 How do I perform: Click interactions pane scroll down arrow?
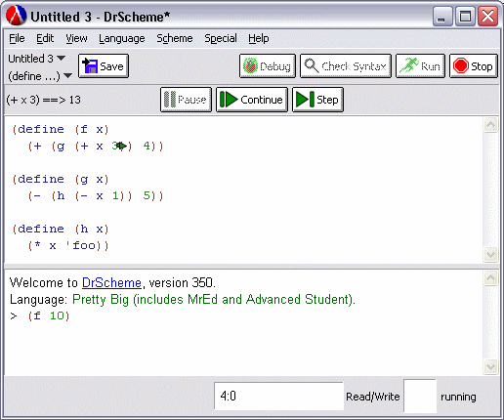tap(490, 367)
